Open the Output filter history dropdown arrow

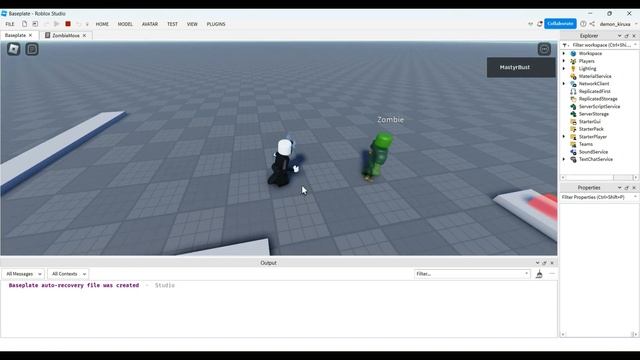526,274
